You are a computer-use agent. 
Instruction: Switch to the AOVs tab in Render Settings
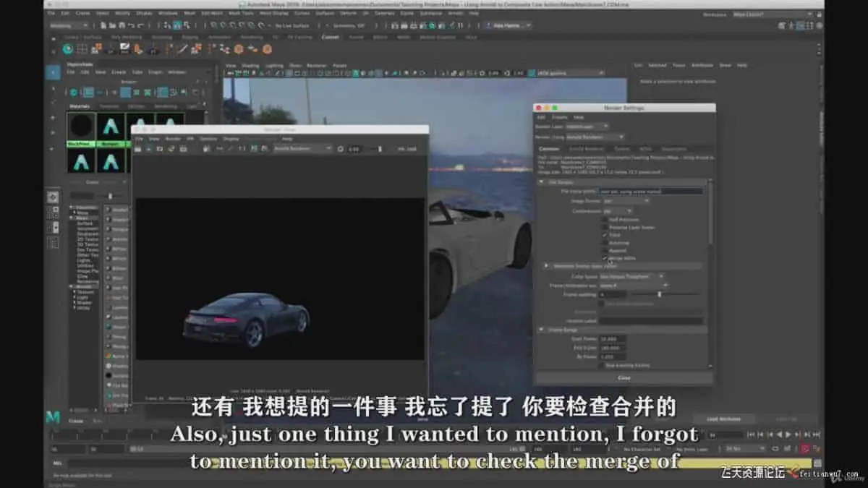pyautogui.click(x=646, y=149)
